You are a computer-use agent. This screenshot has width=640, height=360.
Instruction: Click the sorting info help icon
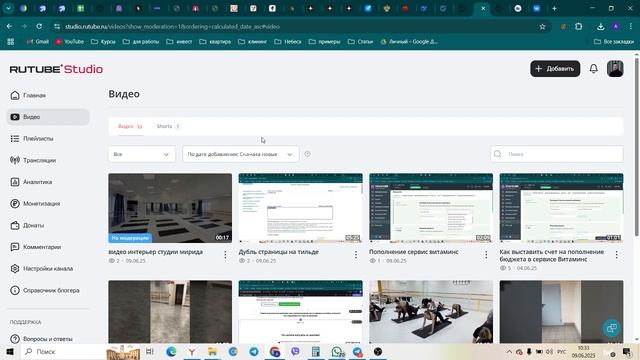(x=307, y=154)
